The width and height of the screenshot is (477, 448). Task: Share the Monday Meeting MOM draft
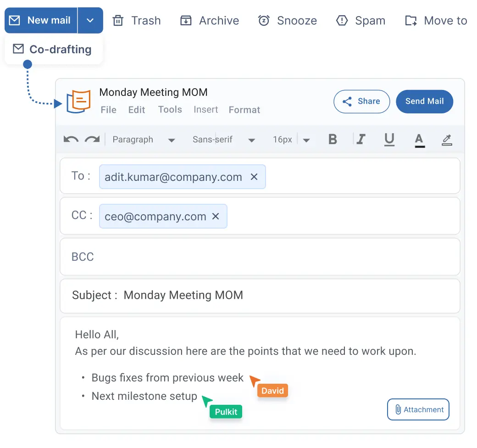(x=362, y=101)
